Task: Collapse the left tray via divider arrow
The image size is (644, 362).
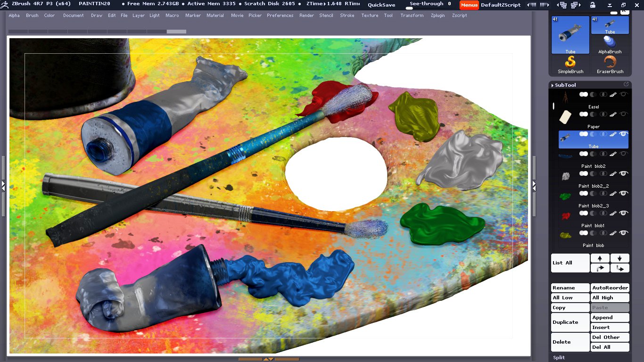Action: 3,185
